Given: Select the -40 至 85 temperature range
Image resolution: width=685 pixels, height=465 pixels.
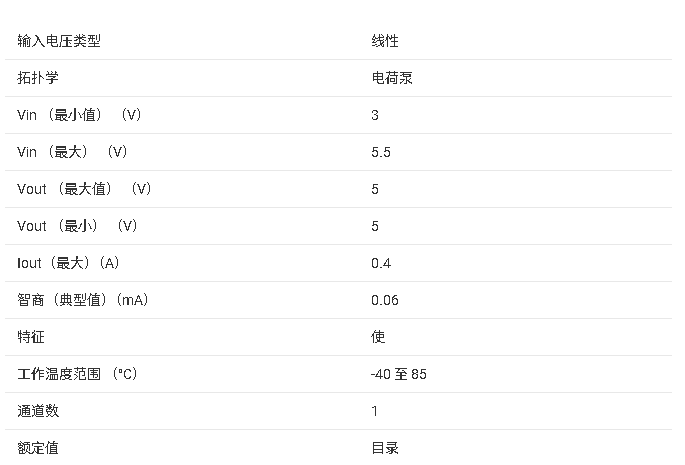Looking at the screenshot, I should pos(399,374).
